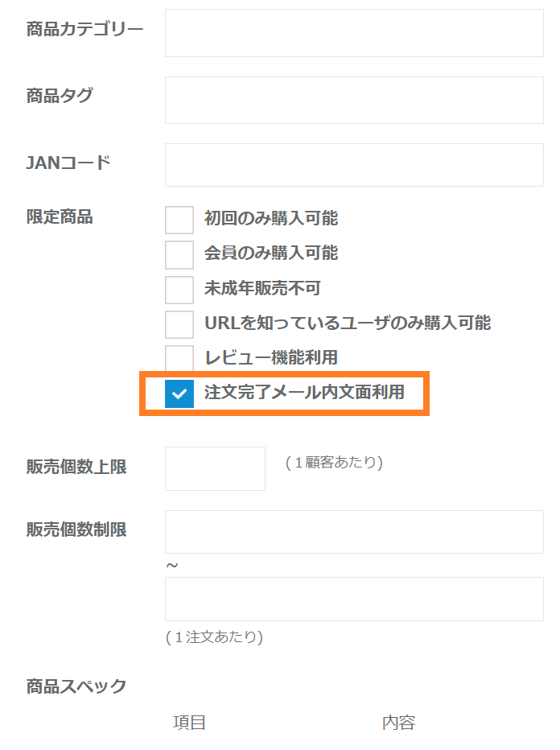Focus the 商品タグ text box
The height and width of the screenshot is (750, 560).
354,100
